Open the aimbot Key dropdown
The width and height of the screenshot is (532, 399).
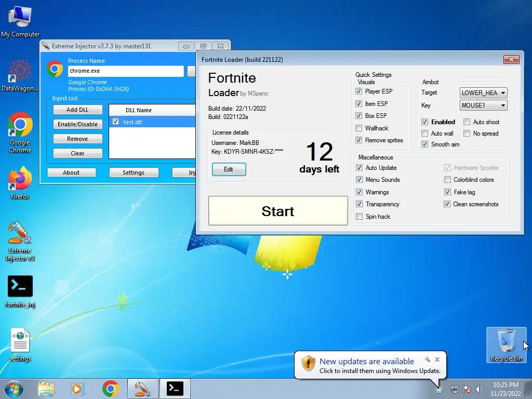[484, 105]
